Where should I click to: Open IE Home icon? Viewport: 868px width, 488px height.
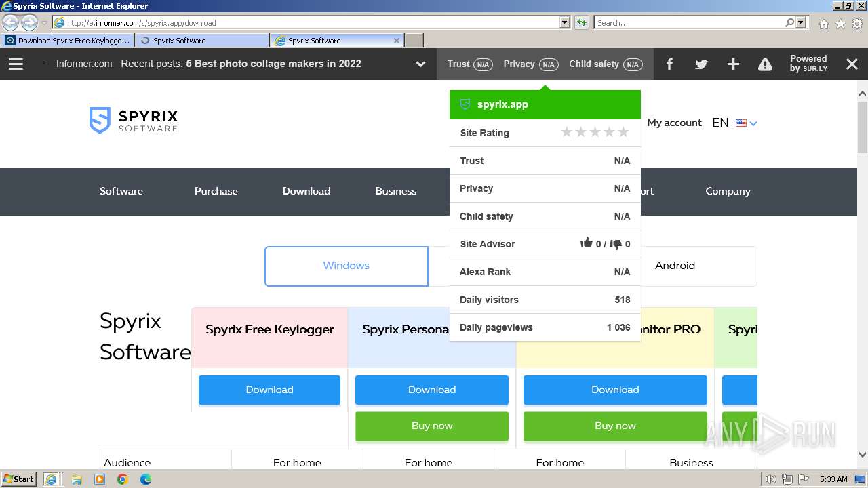click(x=823, y=24)
